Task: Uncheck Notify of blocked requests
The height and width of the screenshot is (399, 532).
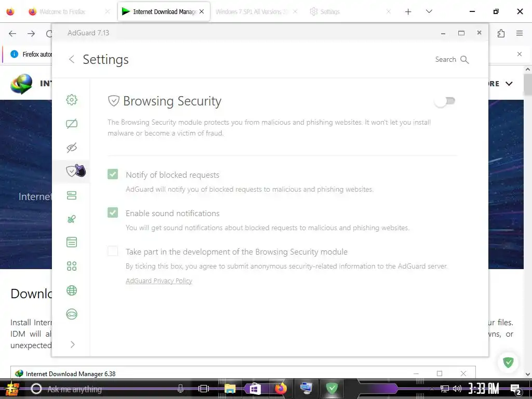Action: pos(113,174)
